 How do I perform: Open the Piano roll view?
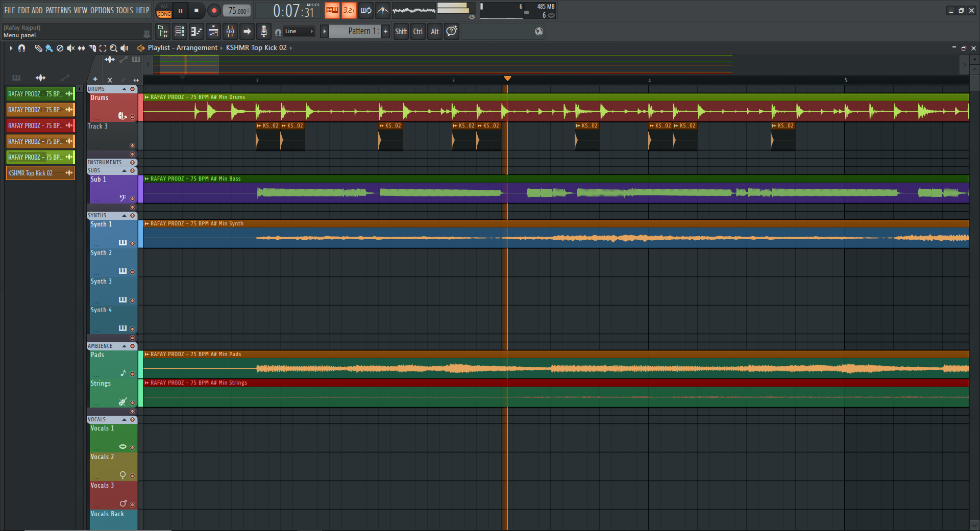(x=197, y=32)
